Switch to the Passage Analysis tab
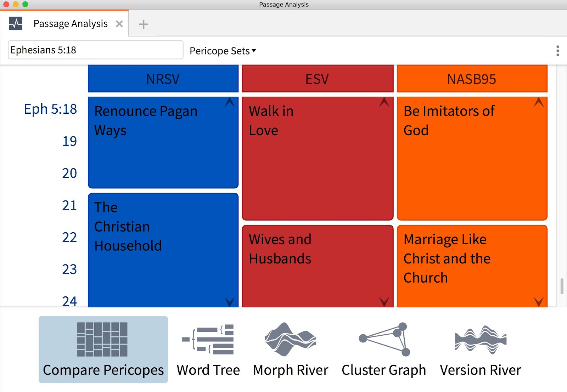This screenshot has width=567, height=392. click(70, 24)
